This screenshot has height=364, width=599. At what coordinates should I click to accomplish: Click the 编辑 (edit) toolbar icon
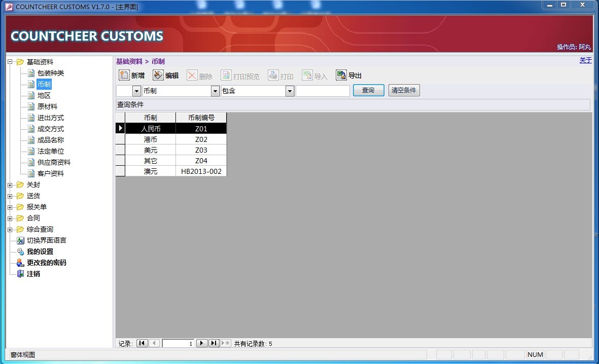click(158, 75)
